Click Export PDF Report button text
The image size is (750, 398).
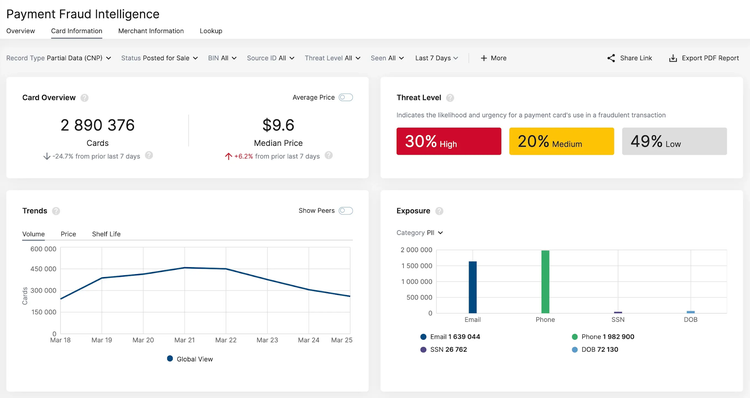(710, 58)
